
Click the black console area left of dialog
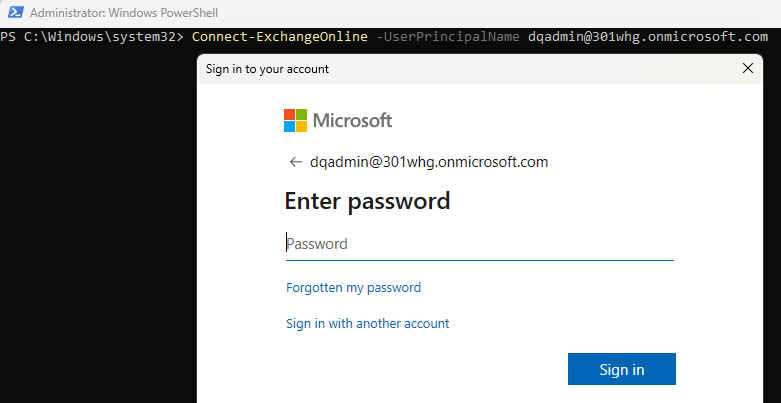coord(98,224)
